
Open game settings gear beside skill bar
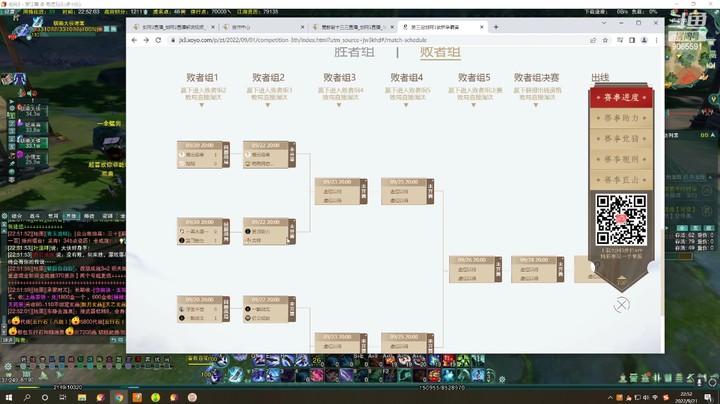(x=502, y=379)
